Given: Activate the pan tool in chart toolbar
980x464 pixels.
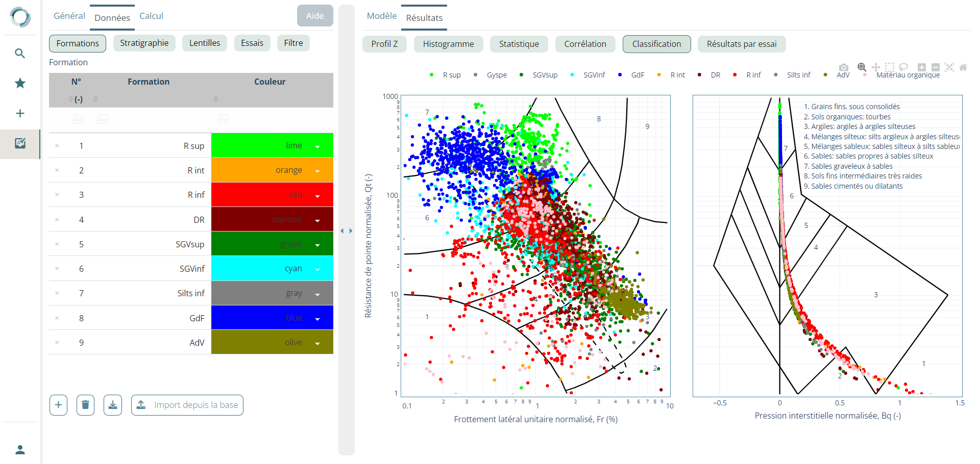Looking at the screenshot, I should (x=875, y=67).
